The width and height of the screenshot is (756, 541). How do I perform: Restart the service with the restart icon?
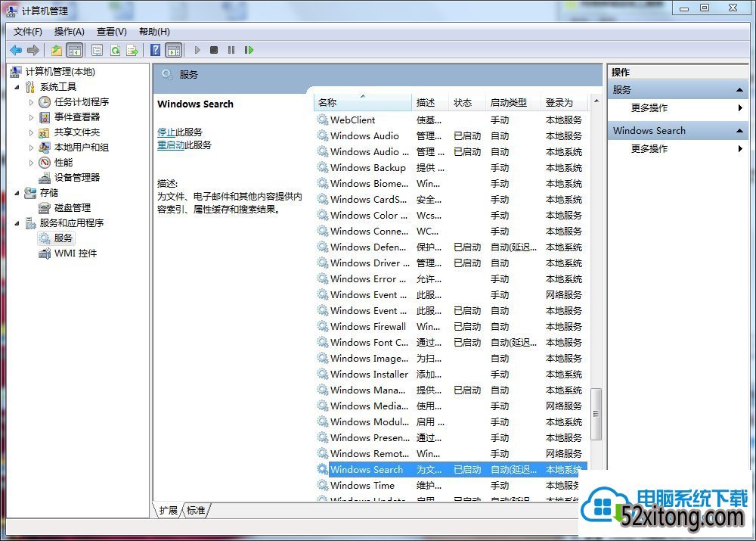tap(249, 50)
